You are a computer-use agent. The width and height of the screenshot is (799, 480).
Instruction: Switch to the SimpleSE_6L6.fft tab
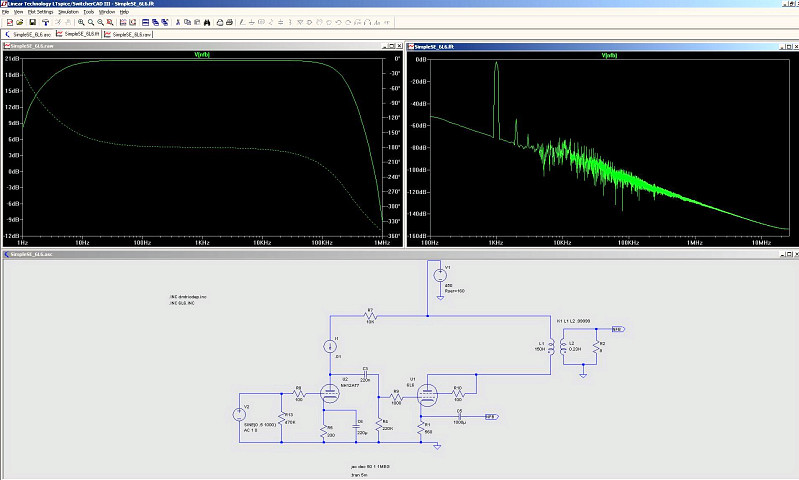coord(77,34)
